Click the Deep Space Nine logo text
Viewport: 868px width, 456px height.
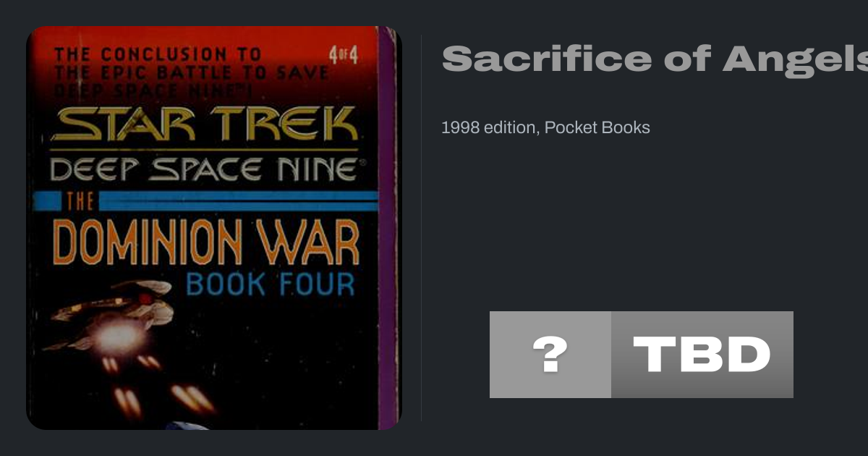(203, 170)
